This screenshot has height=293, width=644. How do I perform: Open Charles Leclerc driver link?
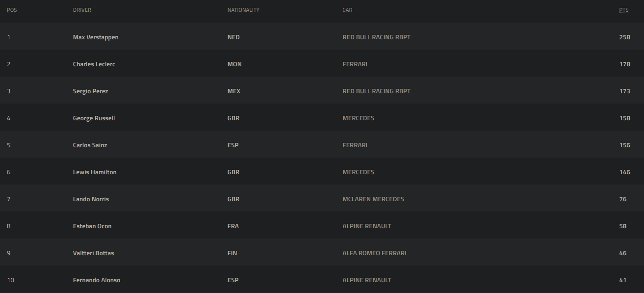(x=94, y=64)
